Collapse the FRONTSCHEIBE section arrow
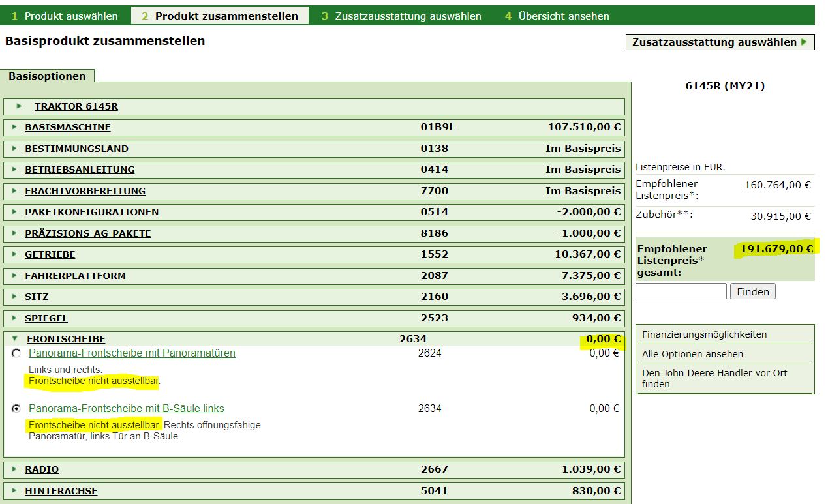Image resolution: width=828 pixels, height=504 pixels. [x=15, y=339]
